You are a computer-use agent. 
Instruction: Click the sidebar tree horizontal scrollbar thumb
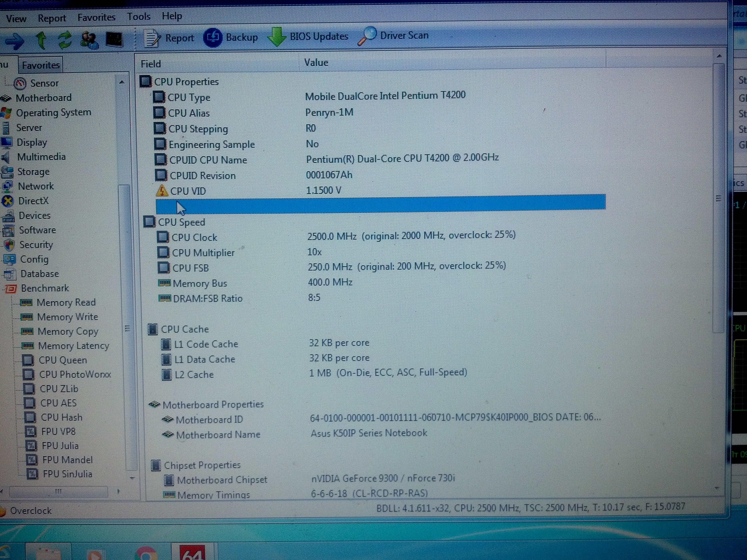click(58, 491)
